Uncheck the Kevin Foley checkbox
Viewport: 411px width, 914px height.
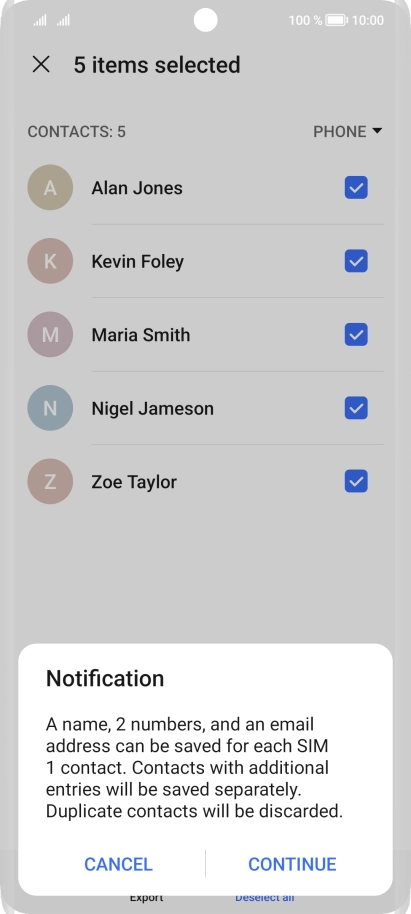[x=356, y=261]
